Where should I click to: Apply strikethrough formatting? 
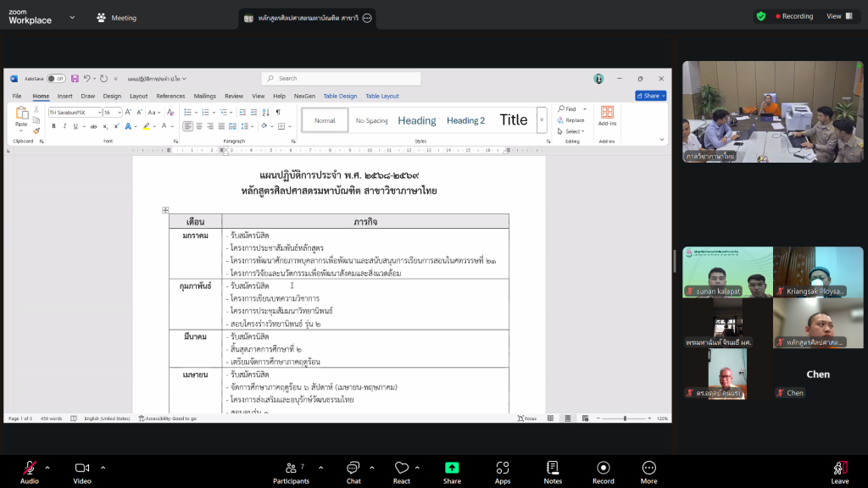tap(93, 127)
